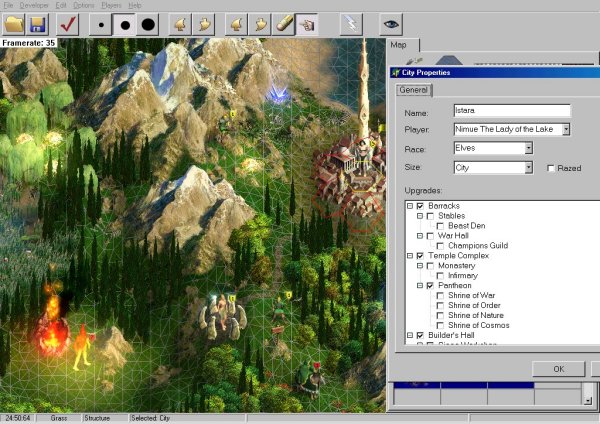Mark the city as Razed
The image size is (600, 424).
551,168
